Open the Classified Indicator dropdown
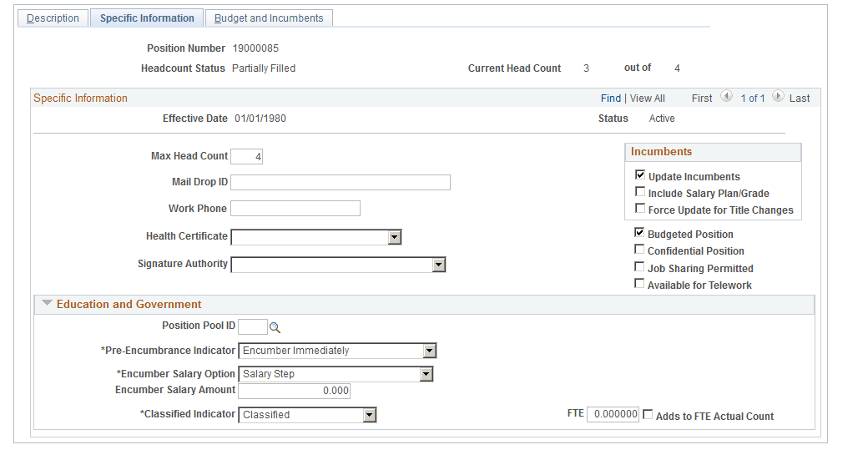This screenshot has height=460, width=868. click(x=369, y=415)
